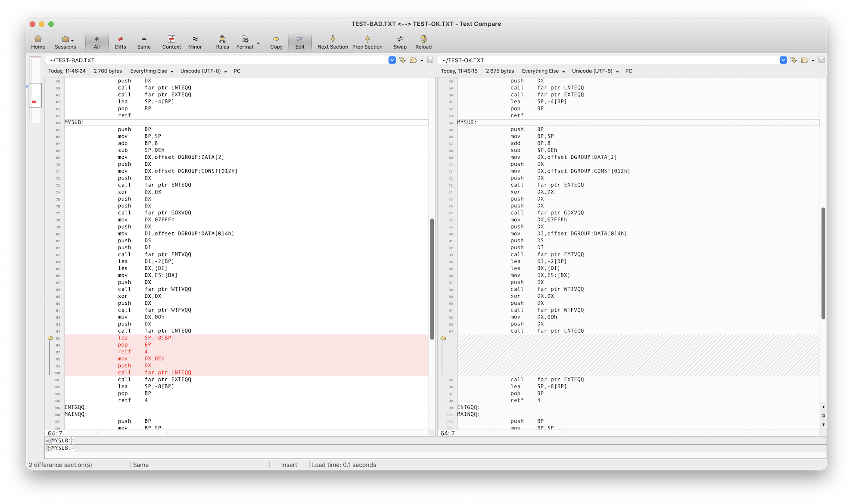
Task: Open left pane Everything Else dropdown
Action: click(x=152, y=71)
